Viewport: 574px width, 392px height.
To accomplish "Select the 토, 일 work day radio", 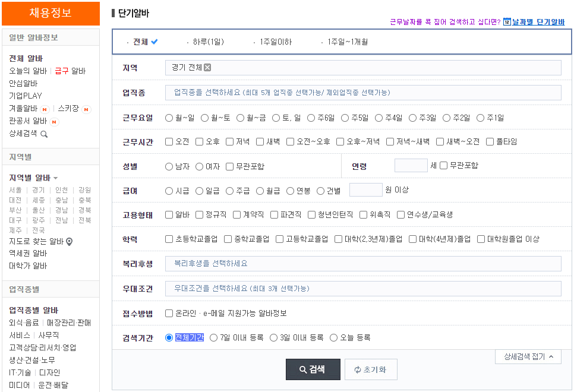I will tap(276, 118).
